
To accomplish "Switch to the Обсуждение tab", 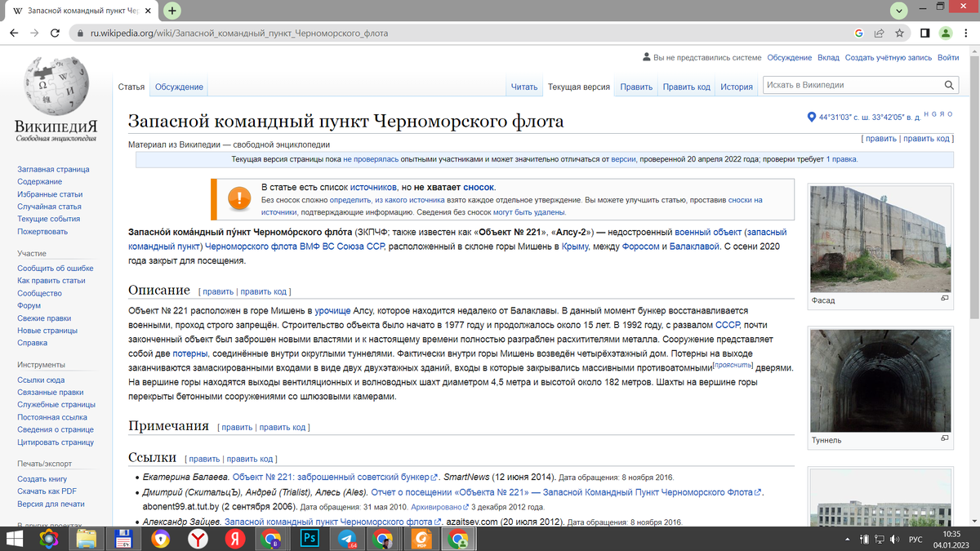I will pyautogui.click(x=179, y=87).
